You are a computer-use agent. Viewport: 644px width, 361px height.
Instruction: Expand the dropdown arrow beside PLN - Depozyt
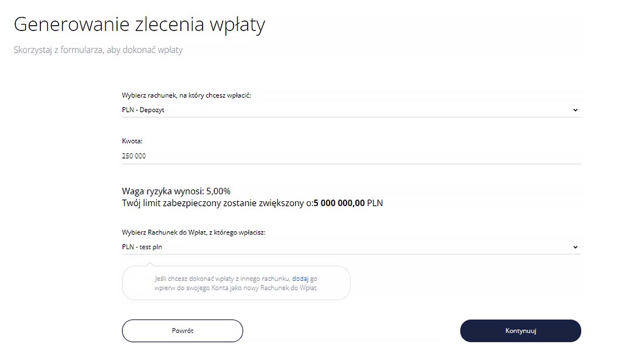[x=575, y=110]
